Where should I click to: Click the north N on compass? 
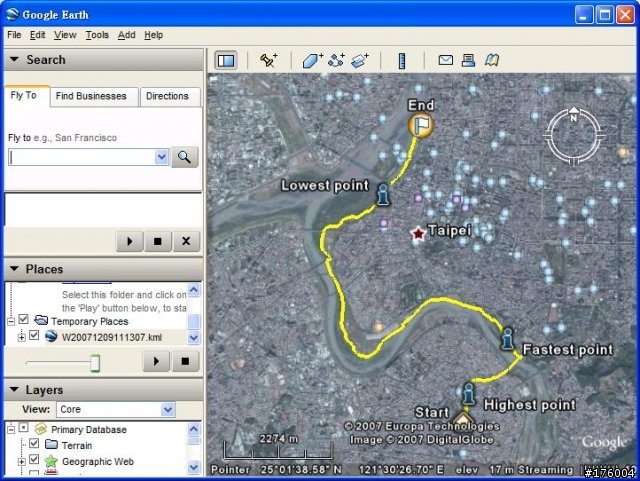tap(573, 117)
